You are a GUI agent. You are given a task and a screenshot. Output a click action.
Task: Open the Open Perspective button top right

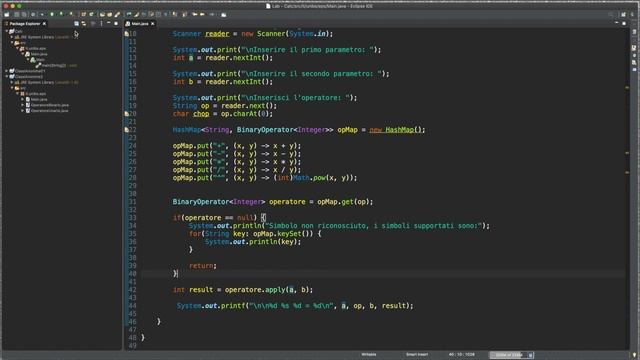tap(623, 14)
